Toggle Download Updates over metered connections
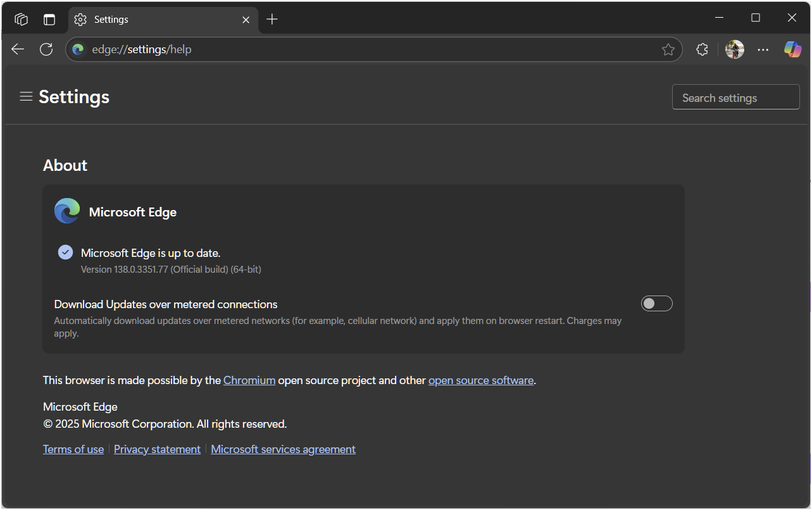The width and height of the screenshot is (812, 510). [x=657, y=304]
